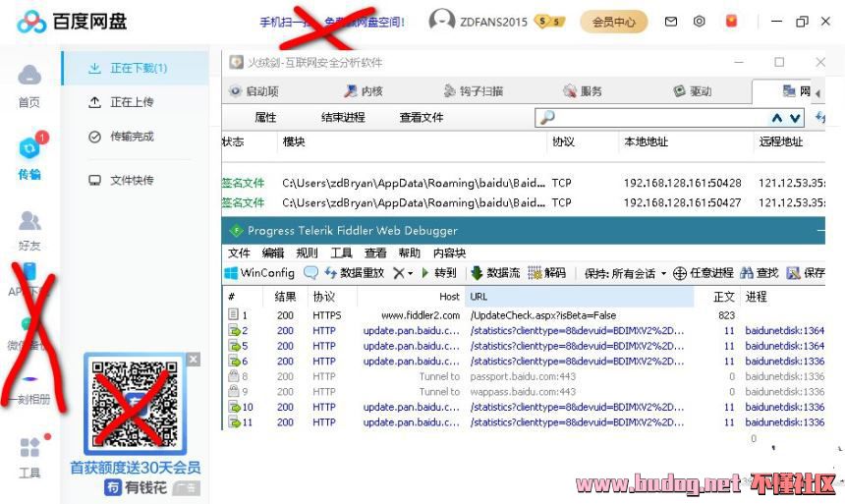Click the WinConfig Windows icon in Fiddler

tap(231, 273)
